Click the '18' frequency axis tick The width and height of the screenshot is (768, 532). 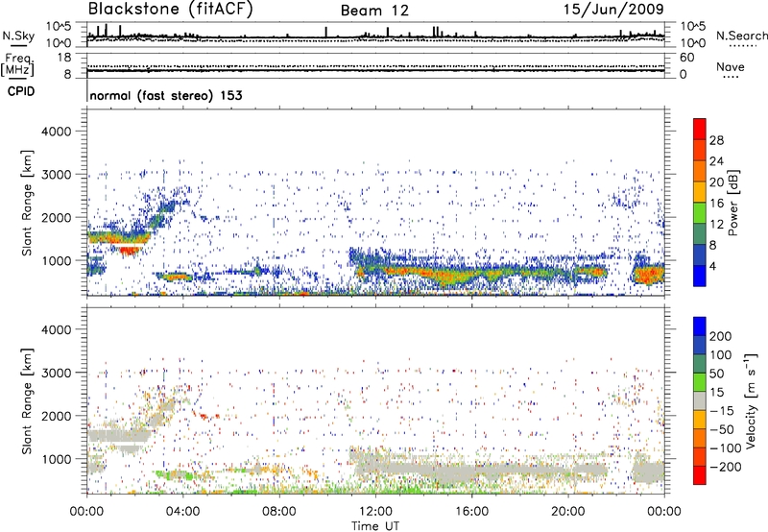(x=64, y=58)
